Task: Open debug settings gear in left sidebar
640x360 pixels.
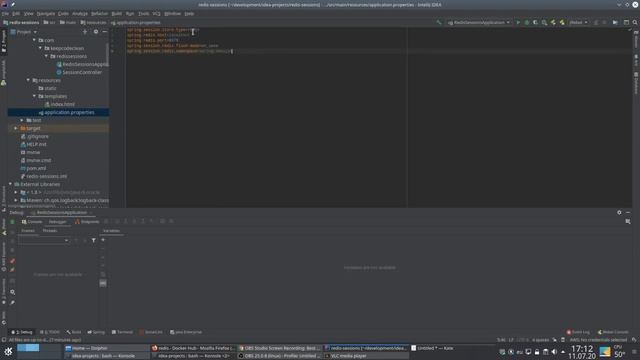Action: [13, 292]
